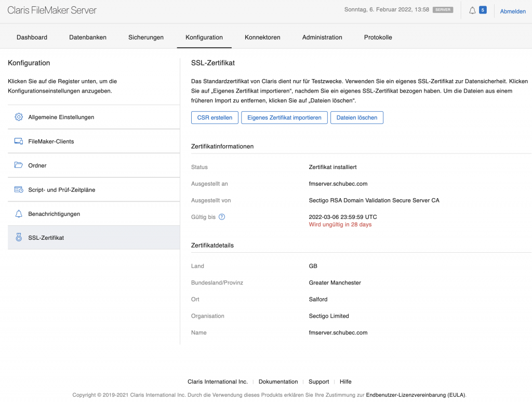The height and width of the screenshot is (402, 532).
Task: Click the Ausgestellt von label
Action: point(211,200)
